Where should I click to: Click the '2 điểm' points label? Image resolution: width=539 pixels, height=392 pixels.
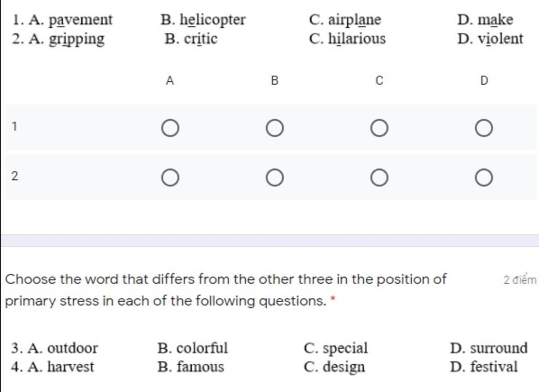click(520, 279)
